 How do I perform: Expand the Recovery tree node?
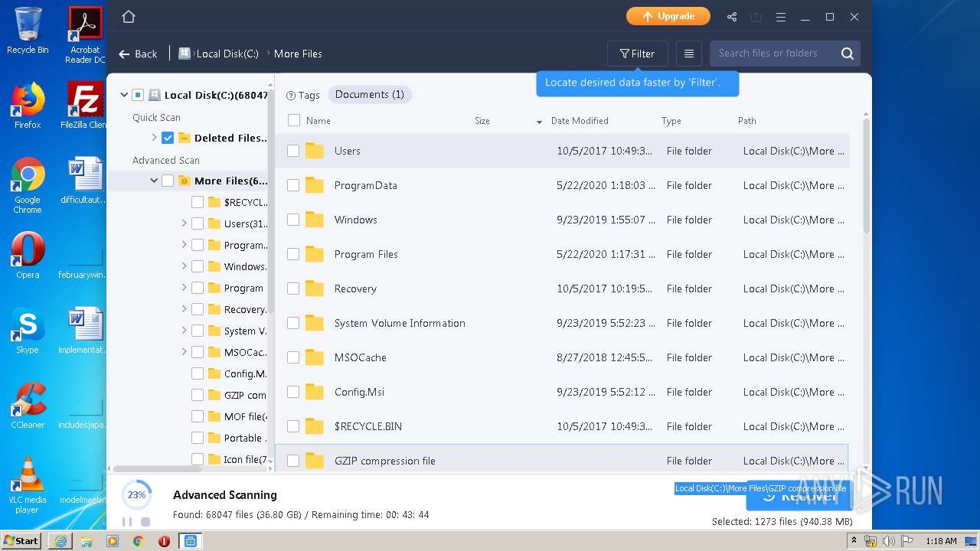185,309
